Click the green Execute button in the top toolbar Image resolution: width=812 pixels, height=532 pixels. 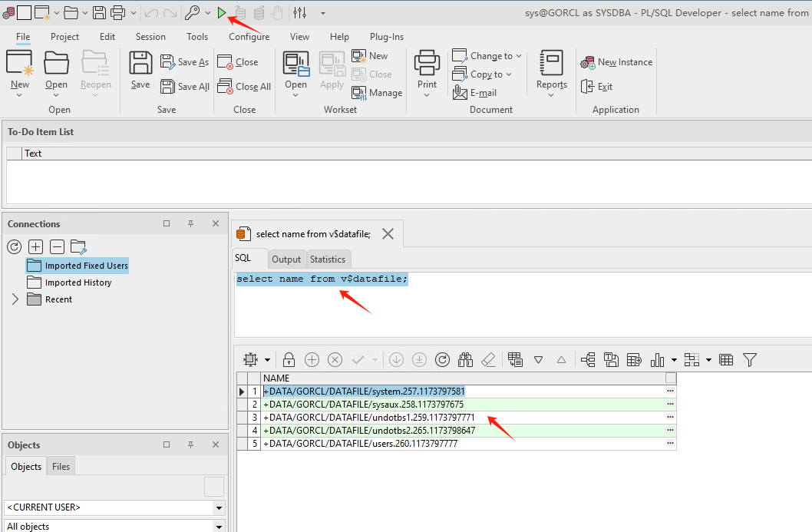(x=222, y=13)
